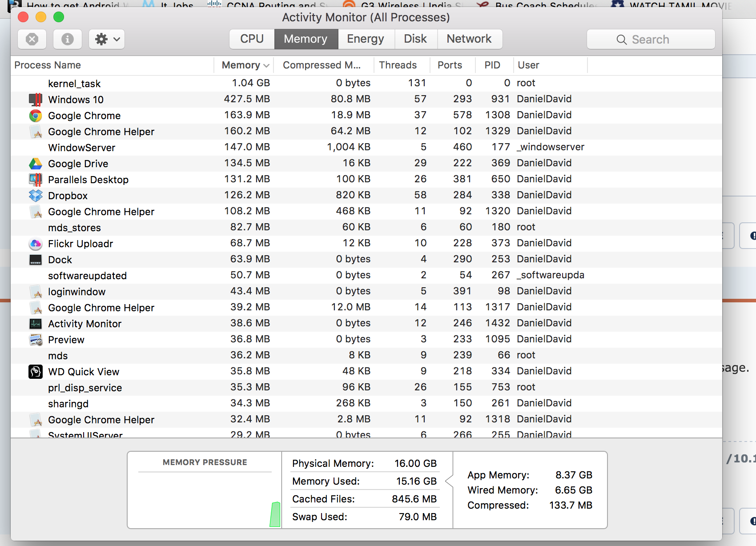Switch to the Disk tab

pos(415,39)
